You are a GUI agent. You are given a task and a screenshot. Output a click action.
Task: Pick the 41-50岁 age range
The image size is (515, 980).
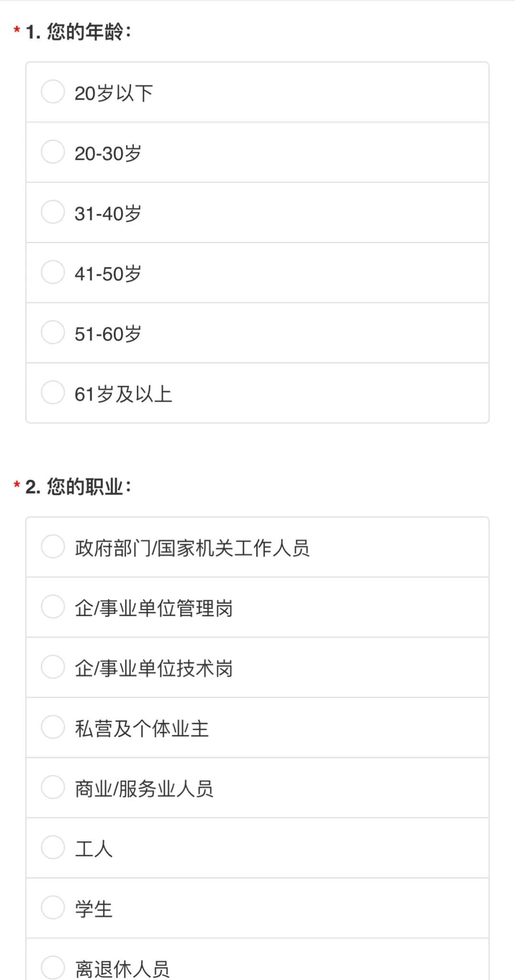point(53,272)
